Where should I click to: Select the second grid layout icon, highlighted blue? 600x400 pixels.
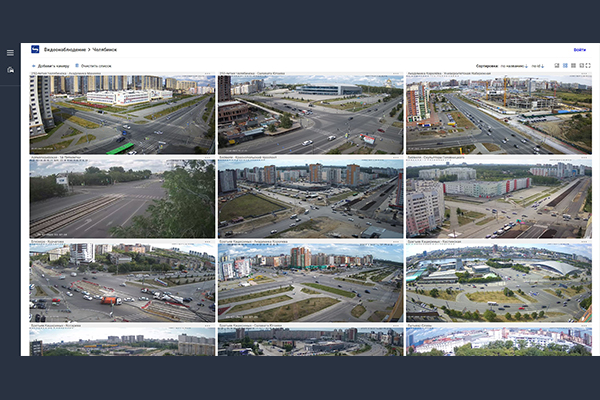pyautogui.click(x=566, y=66)
